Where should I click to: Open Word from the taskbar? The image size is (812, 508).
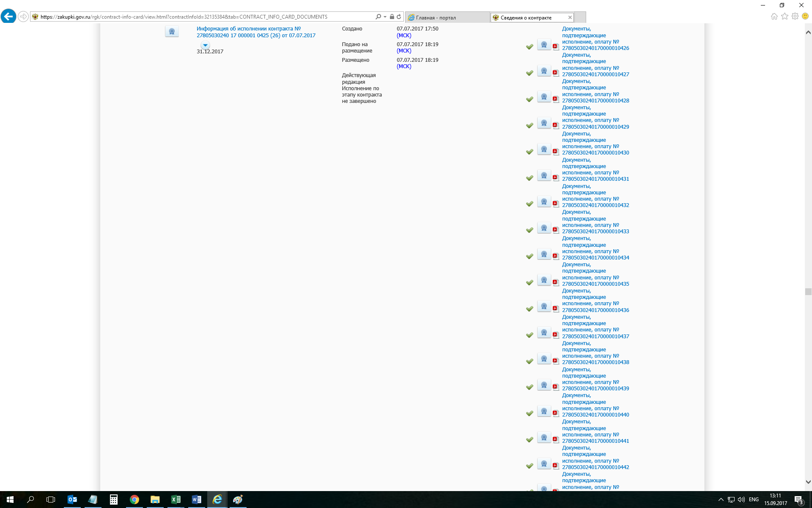click(196, 500)
